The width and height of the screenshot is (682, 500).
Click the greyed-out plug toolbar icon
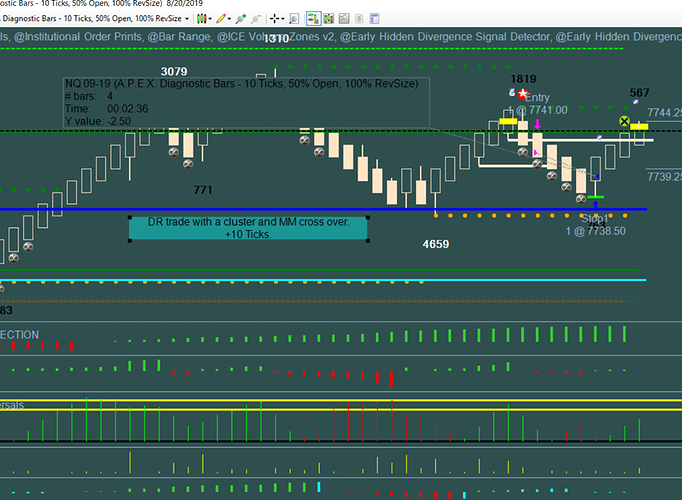256,19
